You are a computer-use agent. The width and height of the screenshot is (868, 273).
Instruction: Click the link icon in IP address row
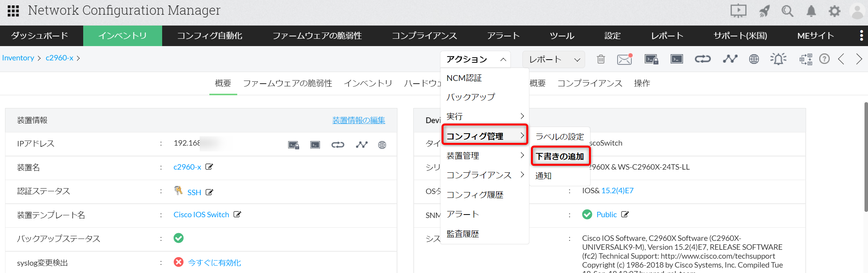(x=338, y=145)
